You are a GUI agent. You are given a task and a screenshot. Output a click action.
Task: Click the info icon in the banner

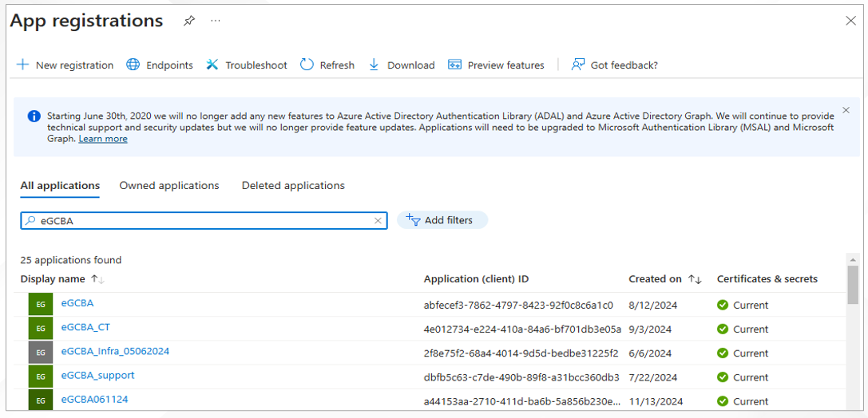point(34,116)
